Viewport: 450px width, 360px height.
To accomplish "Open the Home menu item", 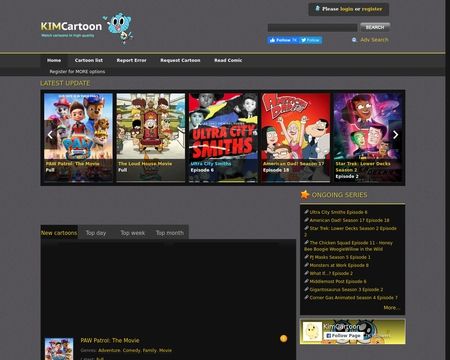I will click(54, 60).
